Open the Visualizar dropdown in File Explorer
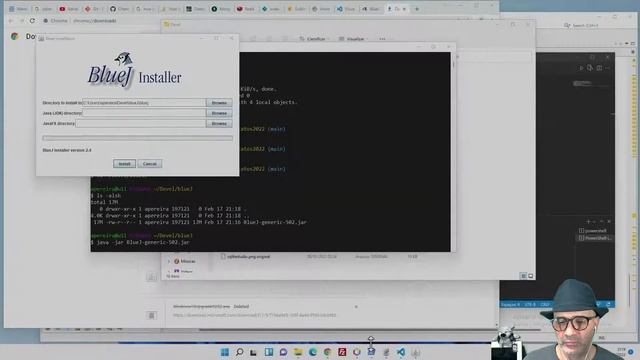 [353, 39]
